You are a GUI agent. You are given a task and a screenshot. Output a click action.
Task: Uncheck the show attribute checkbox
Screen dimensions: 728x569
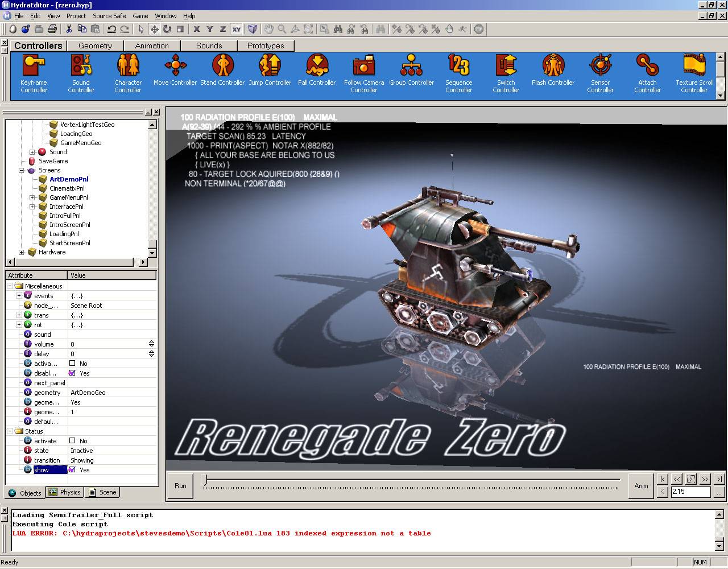[72, 470]
